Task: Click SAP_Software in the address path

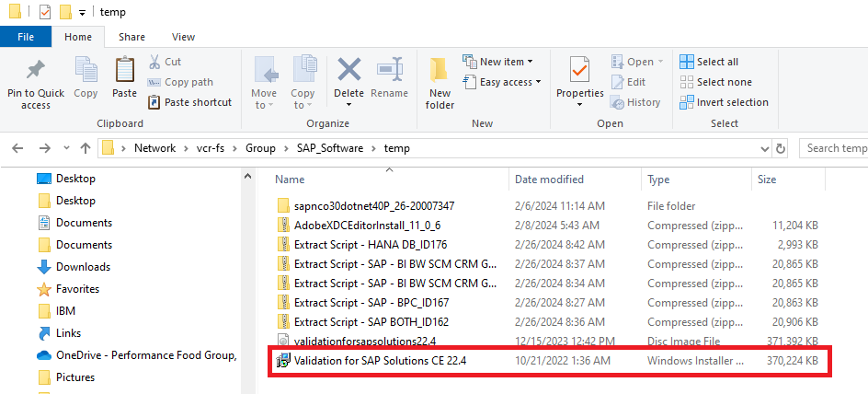Action: tap(329, 148)
